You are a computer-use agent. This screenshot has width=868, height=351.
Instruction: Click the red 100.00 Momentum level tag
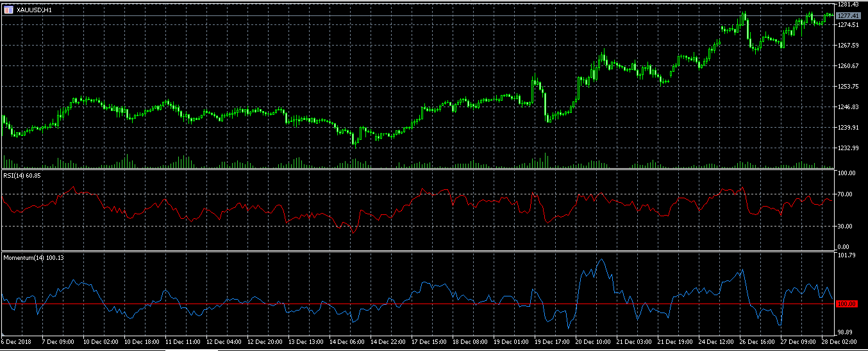[x=847, y=304]
